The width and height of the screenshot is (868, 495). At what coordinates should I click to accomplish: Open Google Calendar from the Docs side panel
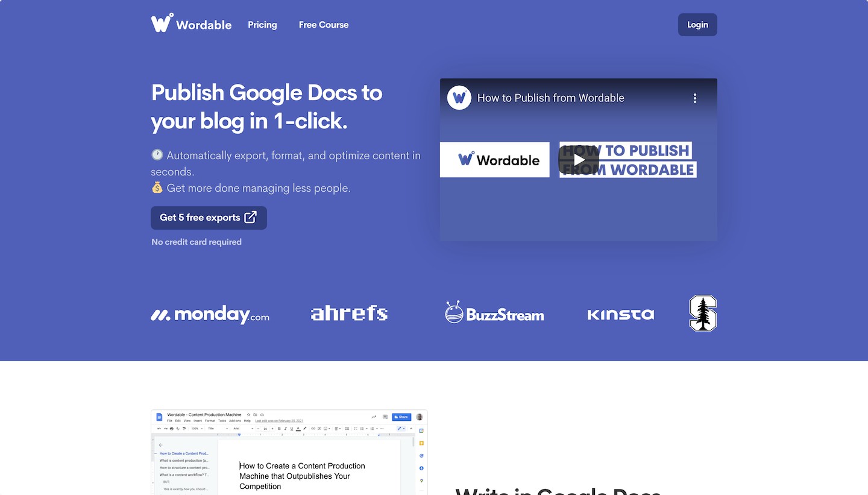[x=421, y=430]
